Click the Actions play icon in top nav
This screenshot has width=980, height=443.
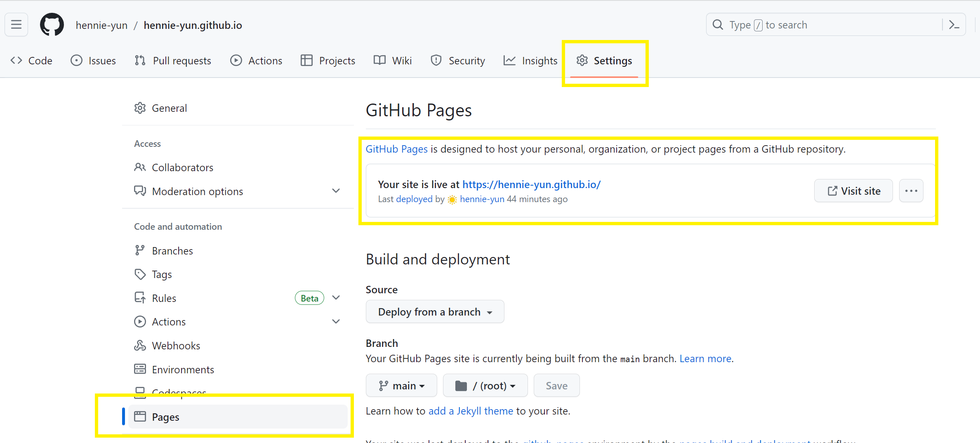pos(236,61)
